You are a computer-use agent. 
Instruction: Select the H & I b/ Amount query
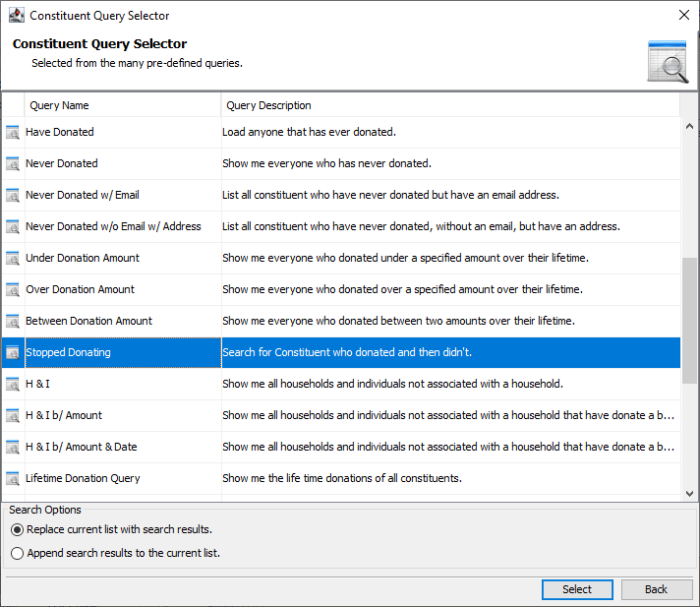pyautogui.click(x=341, y=415)
